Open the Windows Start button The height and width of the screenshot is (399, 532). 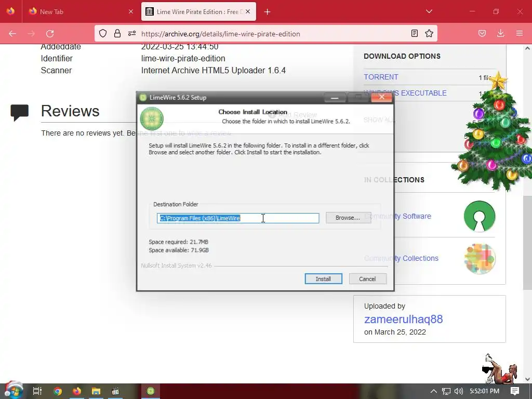(13, 391)
